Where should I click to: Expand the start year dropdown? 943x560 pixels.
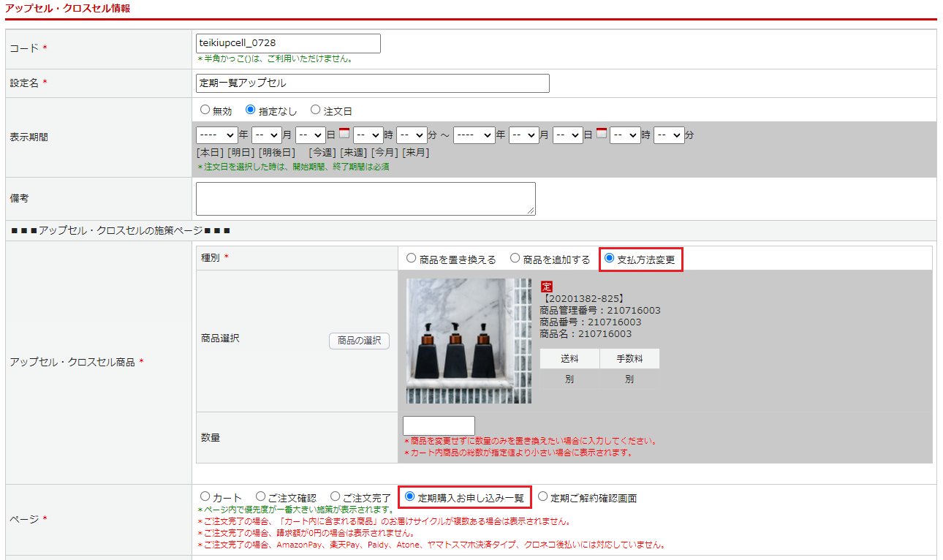click(216, 135)
